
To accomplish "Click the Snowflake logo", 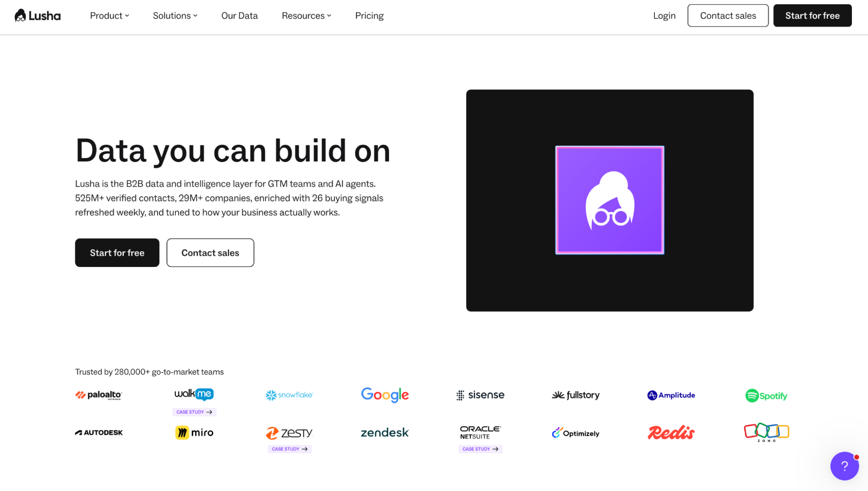I will pos(289,395).
